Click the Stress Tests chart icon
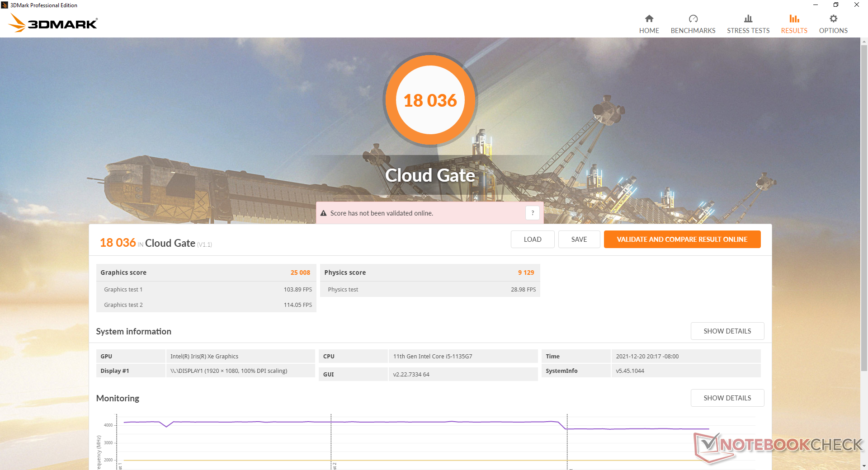 click(748, 19)
